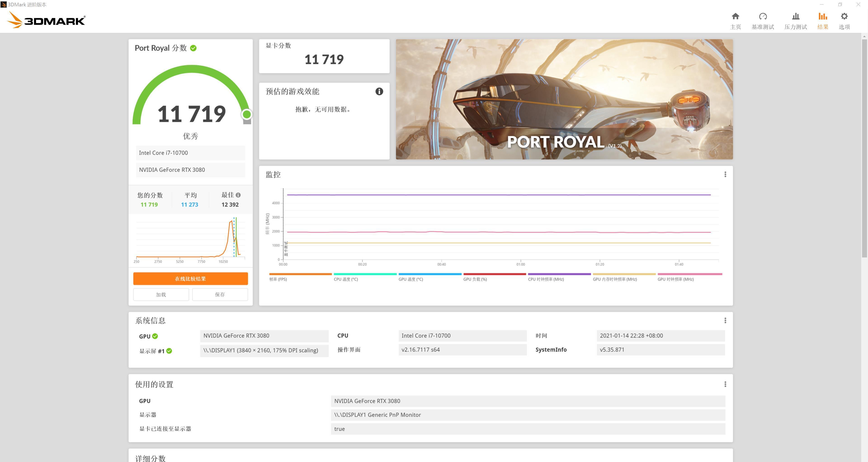Screen dimensions: 868x462
Task: Click the 3DMark app icon in the title bar
Action: coord(3,5)
